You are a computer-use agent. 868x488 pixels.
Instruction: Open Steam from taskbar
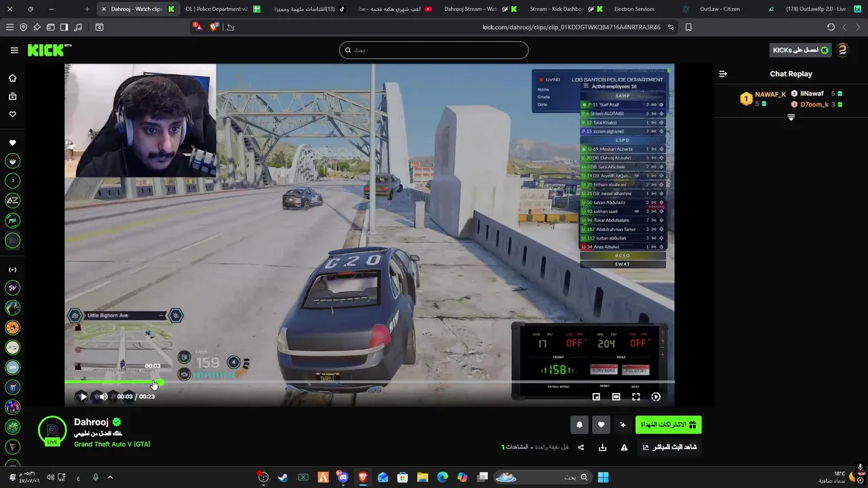(x=283, y=477)
